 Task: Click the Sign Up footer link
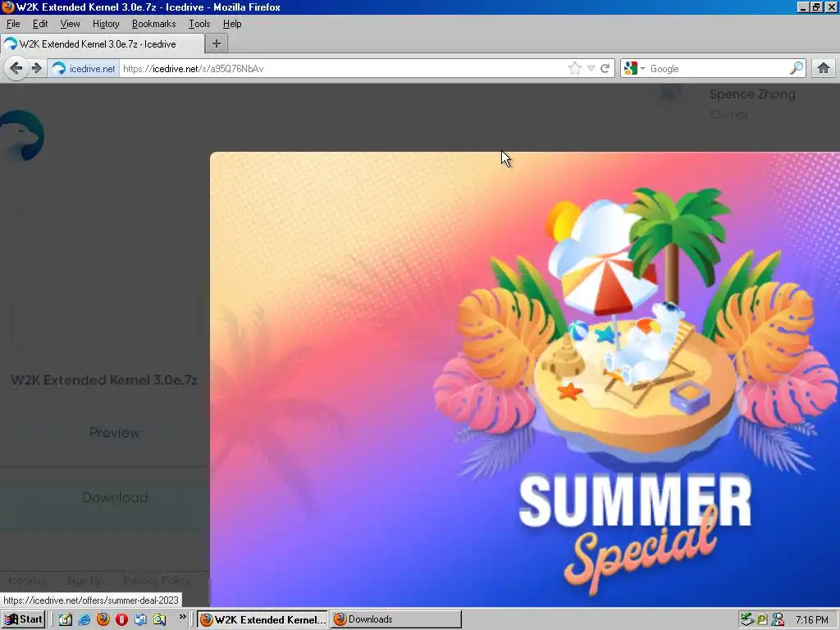tap(84, 580)
